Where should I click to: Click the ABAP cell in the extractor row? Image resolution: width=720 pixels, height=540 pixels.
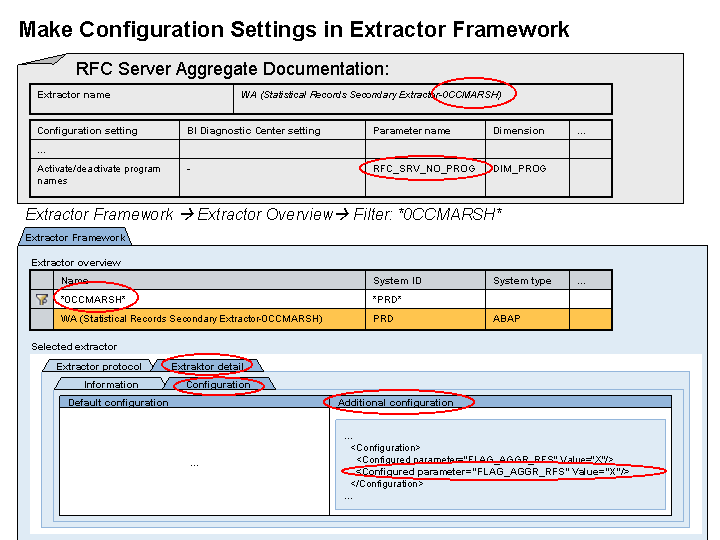[x=506, y=319]
